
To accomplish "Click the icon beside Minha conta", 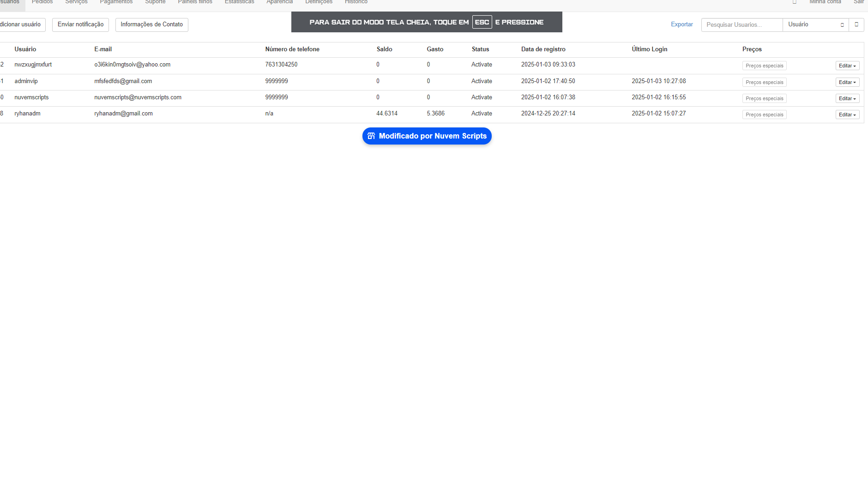I will (795, 2).
